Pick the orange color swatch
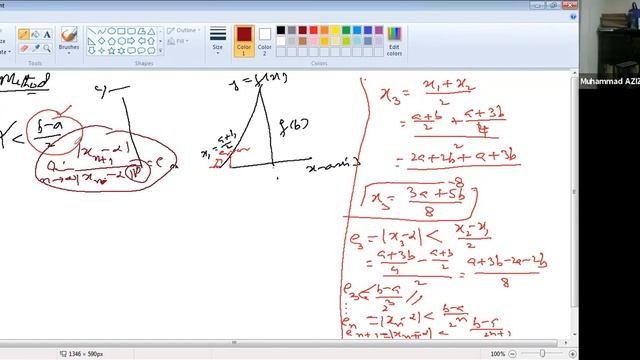Screen dimensions: 640x360 click(324, 30)
